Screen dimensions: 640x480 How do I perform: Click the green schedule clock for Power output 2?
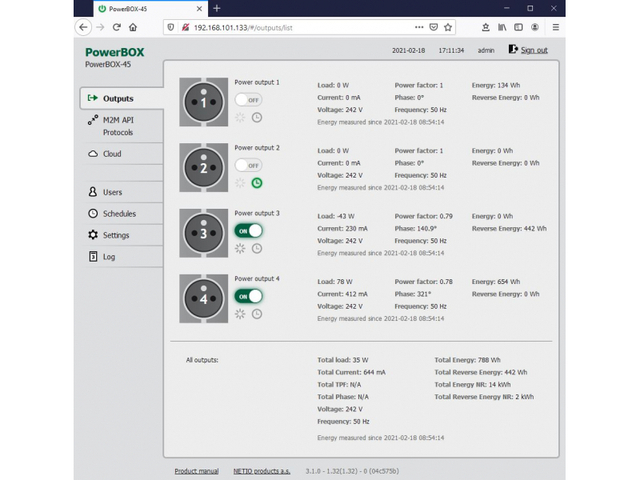click(257, 182)
